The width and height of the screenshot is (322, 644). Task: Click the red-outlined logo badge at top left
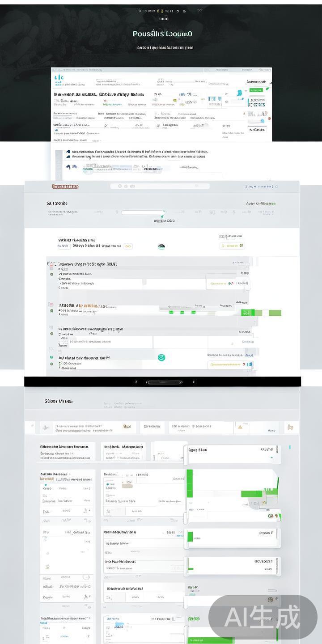65,186
